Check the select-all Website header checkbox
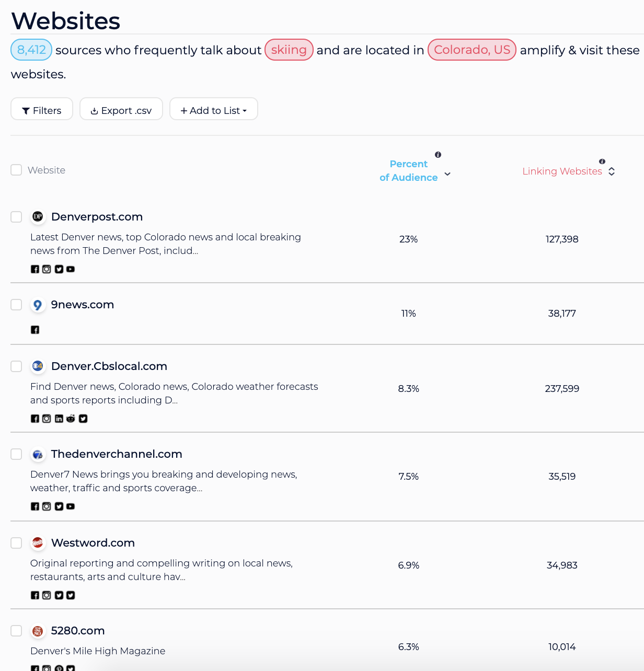Image resolution: width=644 pixels, height=671 pixels. click(x=16, y=170)
